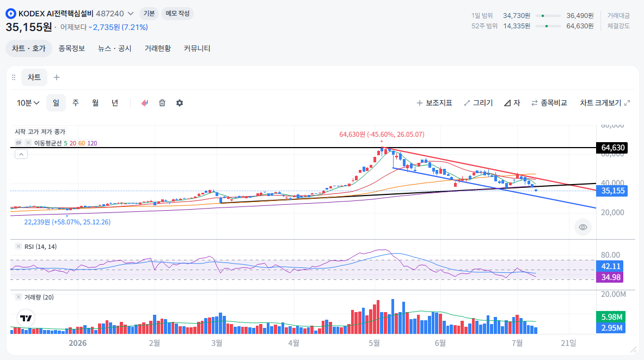
Task: Toggle moving average visibility eye icon
Action: 19,143
